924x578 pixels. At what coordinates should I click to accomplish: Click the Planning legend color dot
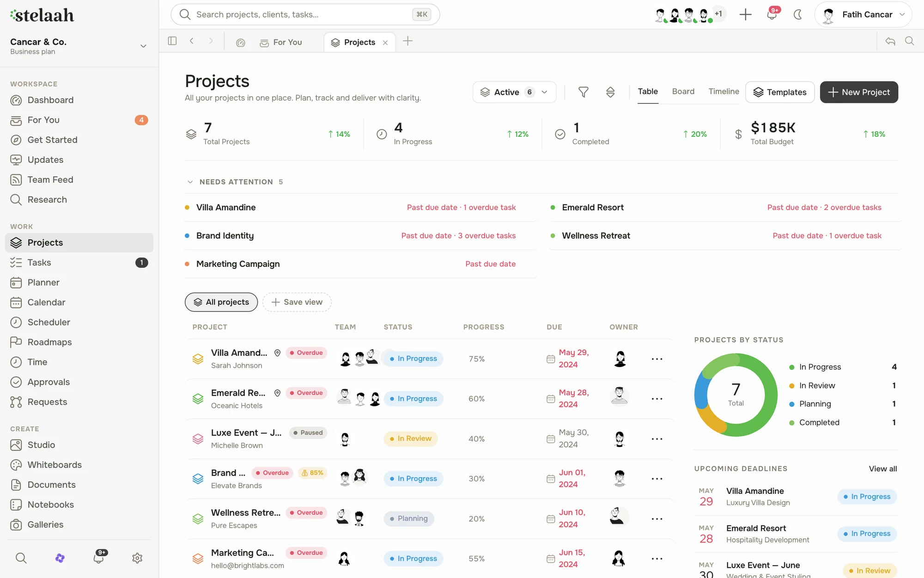791,404
